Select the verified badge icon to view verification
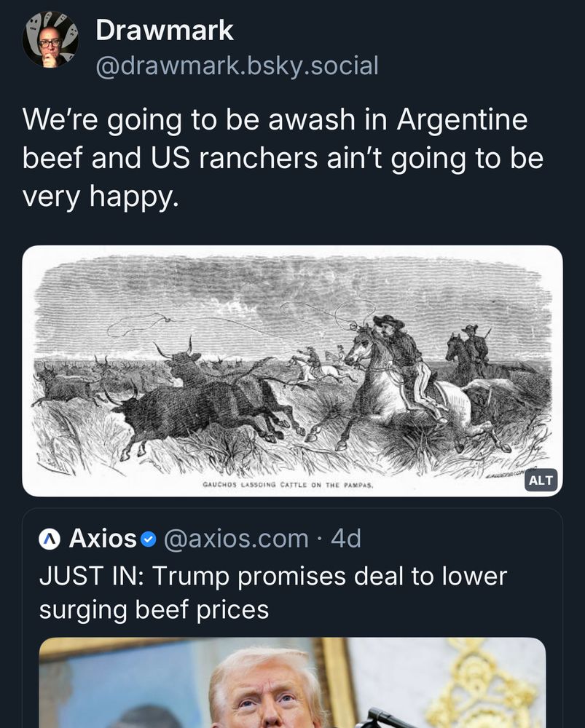The width and height of the screenshot is (585, 728). pyautogui.click(x=147, y=538)
